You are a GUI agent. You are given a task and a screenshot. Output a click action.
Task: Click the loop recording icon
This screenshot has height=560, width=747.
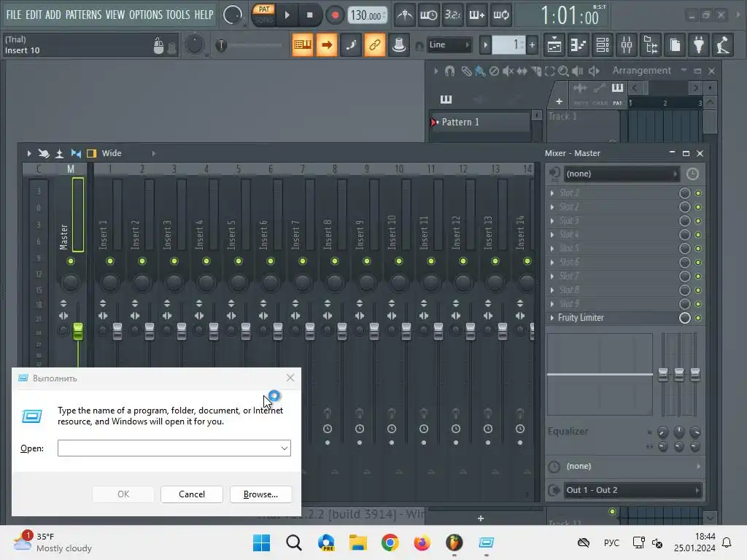pyautogui.click(x=500, y=15)
